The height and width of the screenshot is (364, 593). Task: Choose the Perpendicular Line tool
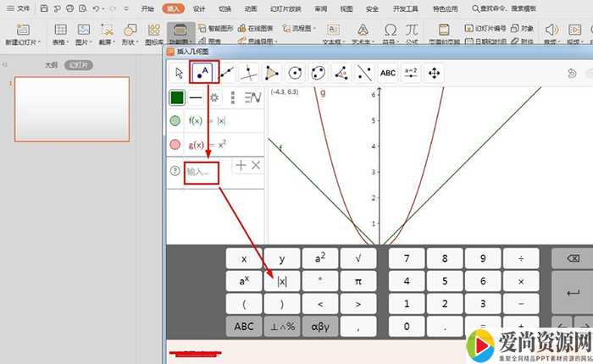pyautogui.click(x=249, y=73)
